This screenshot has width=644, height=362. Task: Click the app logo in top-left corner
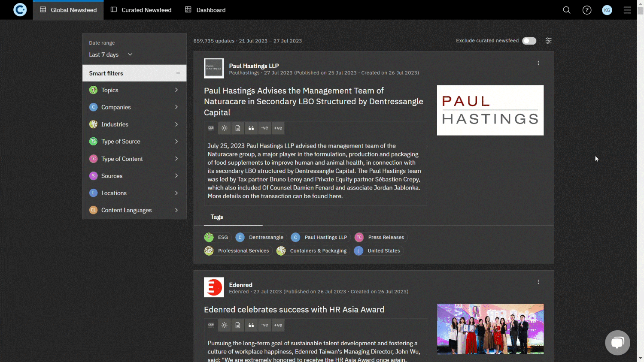[20, 9]
